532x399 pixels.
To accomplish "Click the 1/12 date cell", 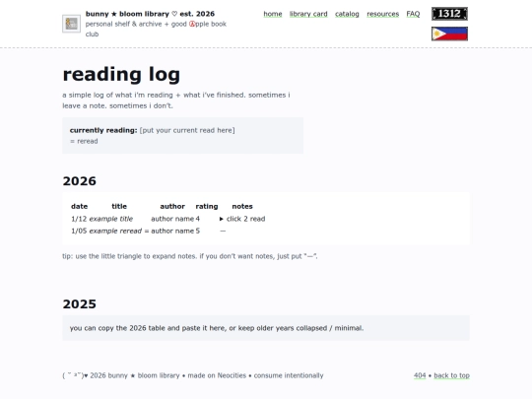I will click(79, 219).
